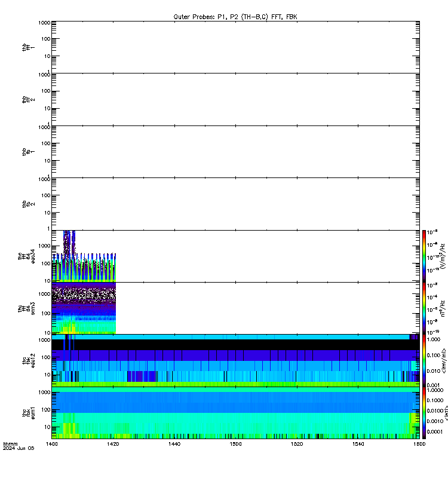The height and width of the screenshot is (478, 448).
Task: Click the 'thb fb 2' panel label
Action: [28, 204]
